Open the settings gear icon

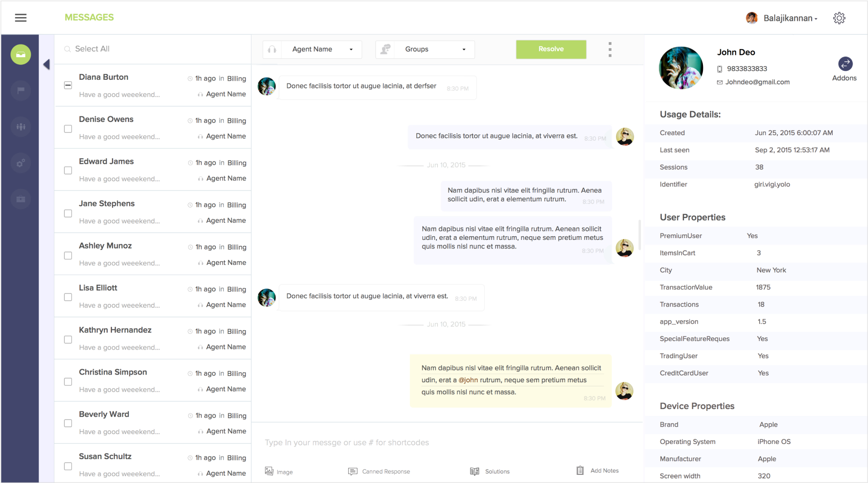tap(839, 18)
